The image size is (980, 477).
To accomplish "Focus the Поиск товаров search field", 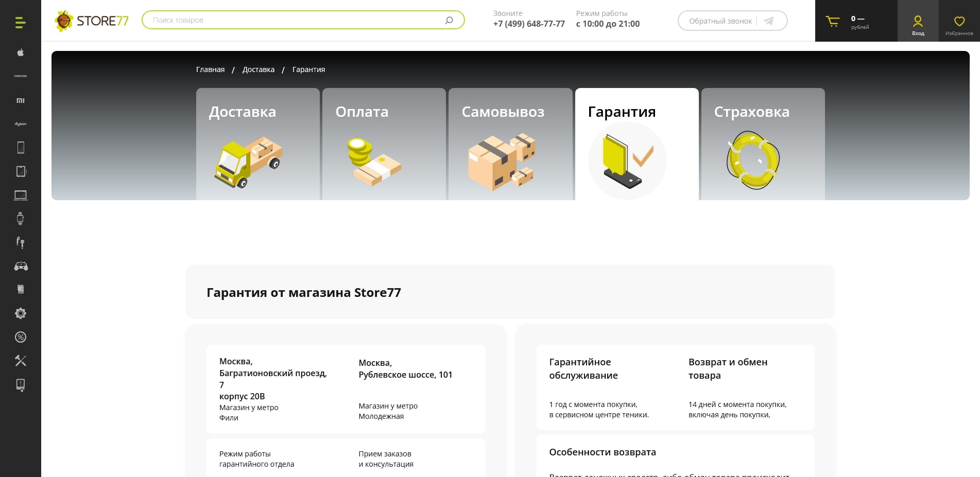I will click(x=294, y=20).
